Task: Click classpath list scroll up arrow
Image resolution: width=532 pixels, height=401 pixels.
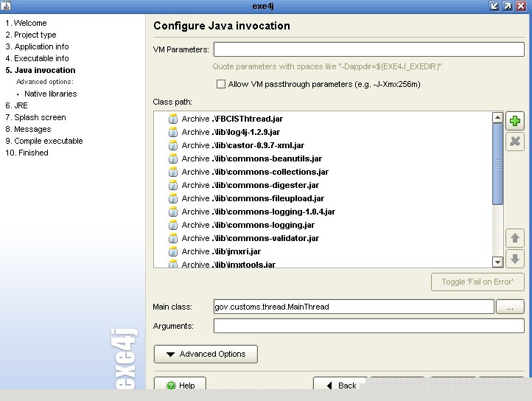Action: [x=497, y=117]
